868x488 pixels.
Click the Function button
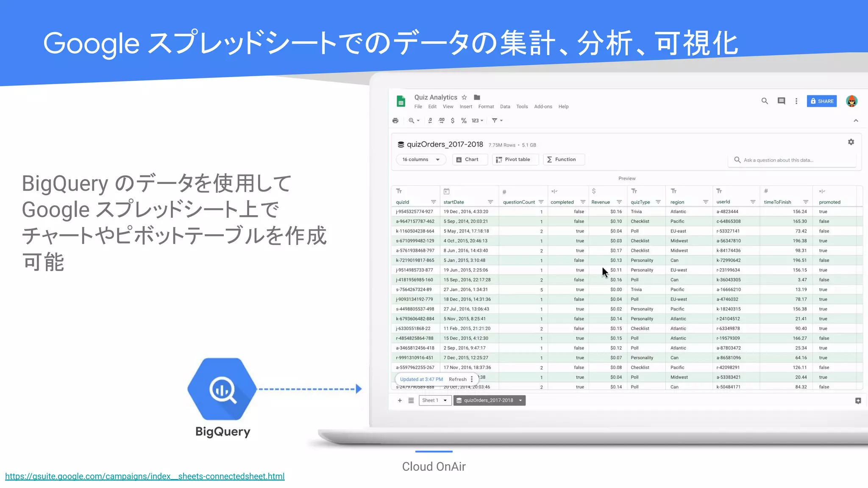click(x=564, y=159)
